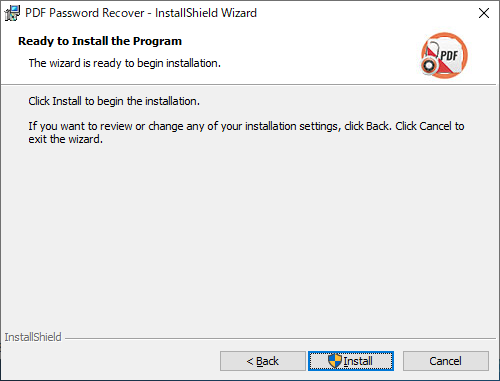Click the InstallShield branding label
The width and height of the screenshot is (500, 381).
coord(33,337)
